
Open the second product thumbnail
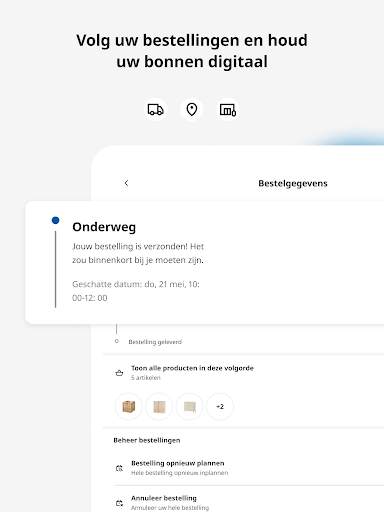pos(159,406)
